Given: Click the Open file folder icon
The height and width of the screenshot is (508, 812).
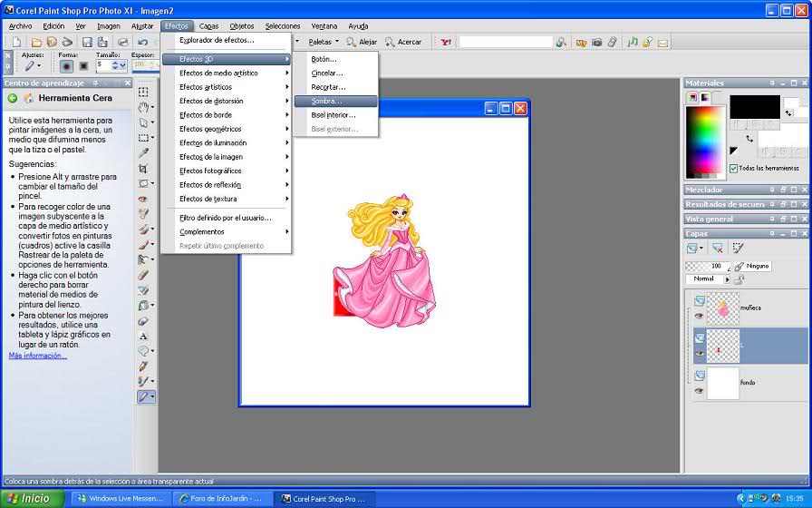Looking at the screenshot, I should [x=36, y=42].
